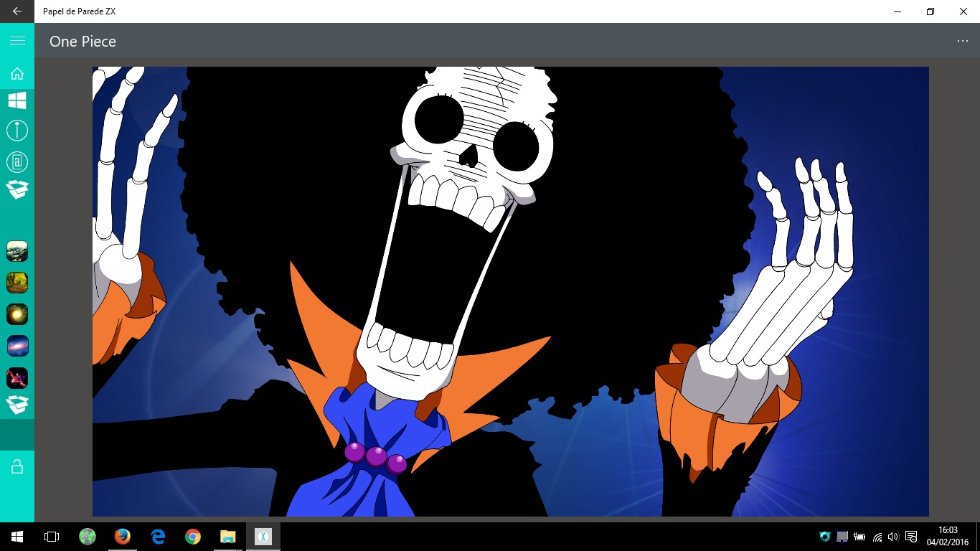Screen dimensions: 980x551
Task: Open the Home icon in the sidebar
Action: pyautogui.click(x=17, y=73)
